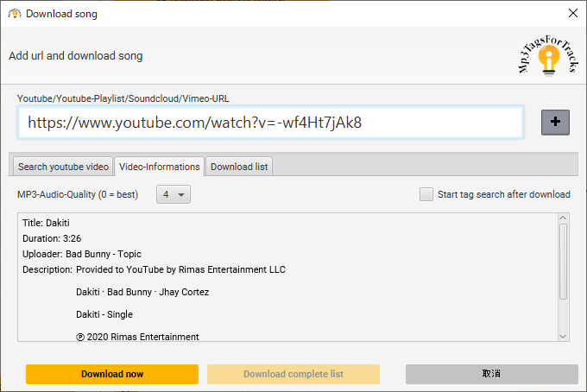
Task: Click the 'MP3-Audio-Quality (0 = best)' label
Action: [78, 194]
